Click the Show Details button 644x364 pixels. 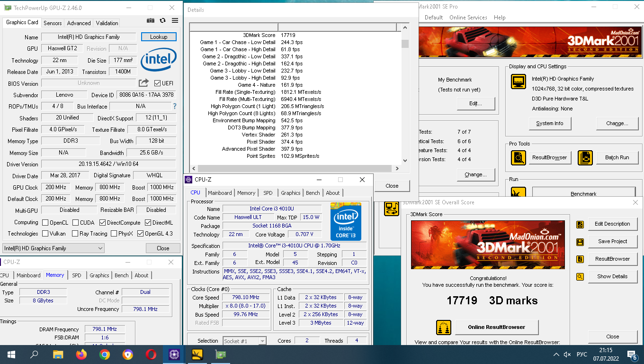click(612, 276)
